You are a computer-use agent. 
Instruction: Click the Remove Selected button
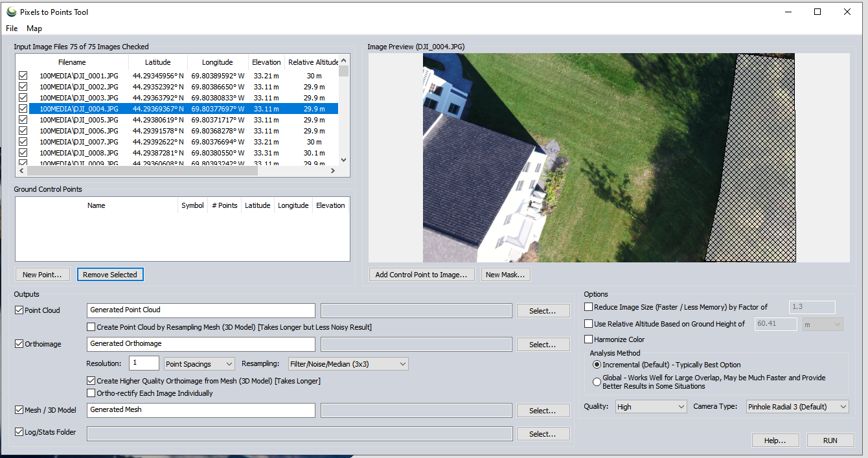[110, 275]
